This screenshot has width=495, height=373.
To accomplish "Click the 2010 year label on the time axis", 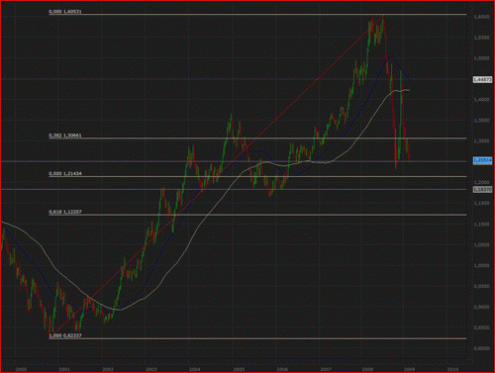I will [452, 369].
